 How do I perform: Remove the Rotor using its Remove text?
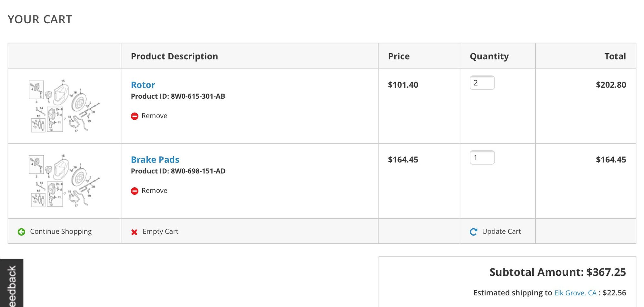pyautogui.click(x=154, y=116)
